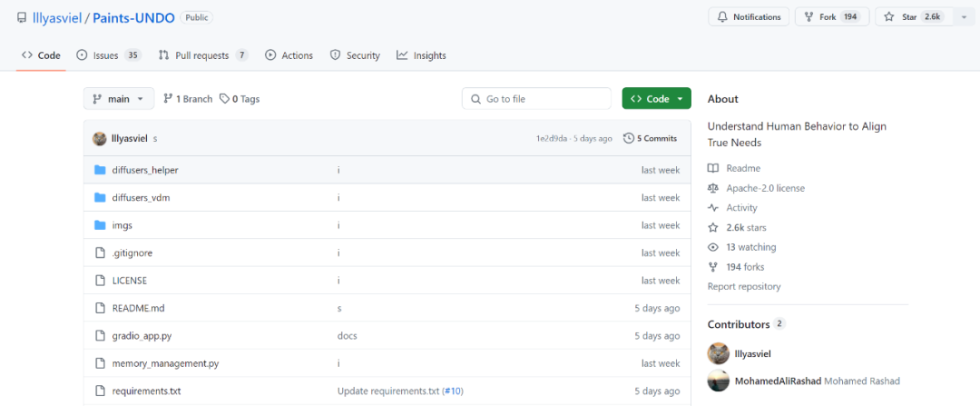Open the Insights tab
The height and width of the screenshot is (406, 980).
point(421,55)
